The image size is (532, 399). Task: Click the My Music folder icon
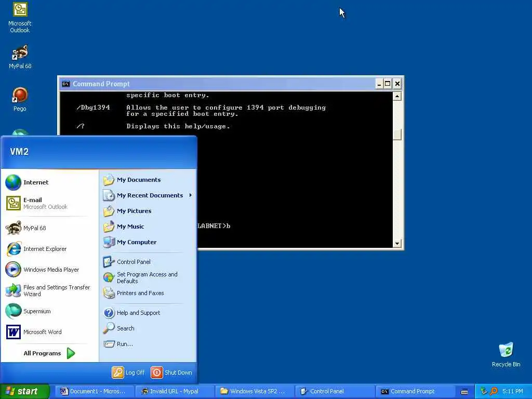click(109, 227)
